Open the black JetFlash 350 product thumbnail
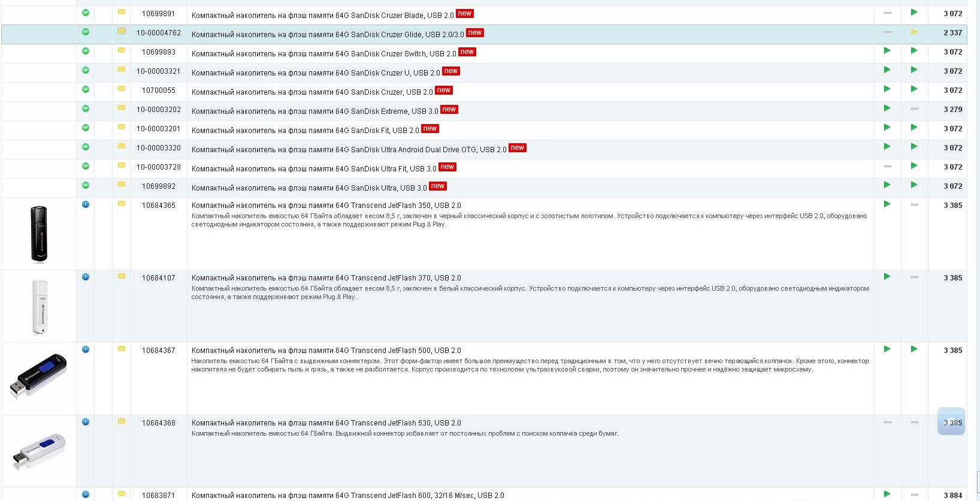 [x=39, y=234]
